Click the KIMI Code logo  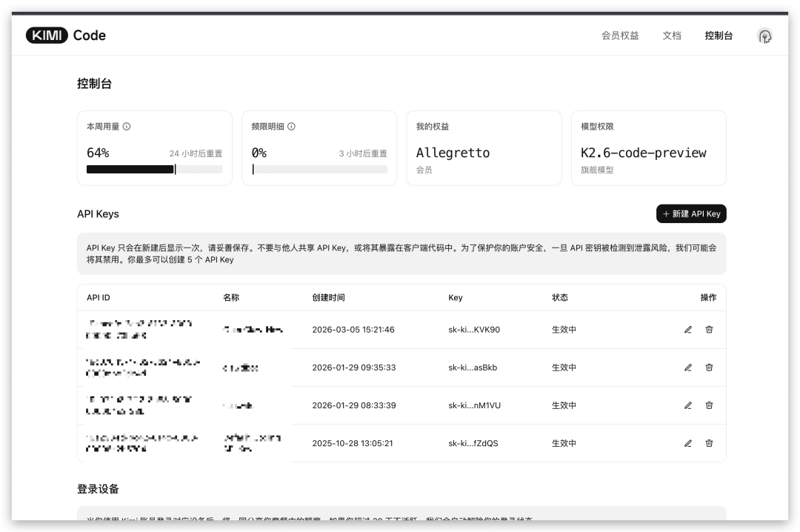click(66, 36)
